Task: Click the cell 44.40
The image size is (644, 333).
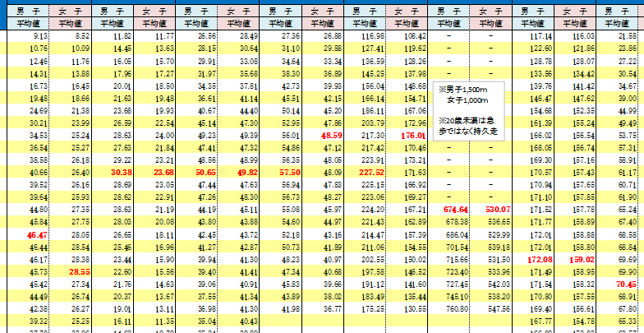Action: (x=249, y=110)
